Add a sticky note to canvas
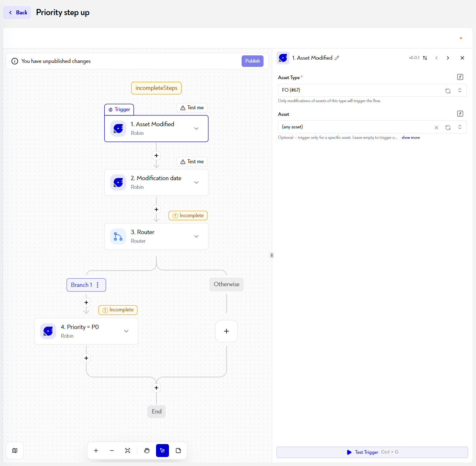Viewport: 476px width, 466px height. [x=178, y=451]
